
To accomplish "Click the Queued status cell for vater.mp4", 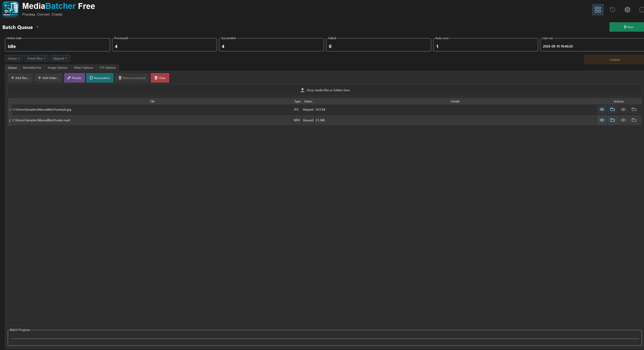I will [308, 120].
